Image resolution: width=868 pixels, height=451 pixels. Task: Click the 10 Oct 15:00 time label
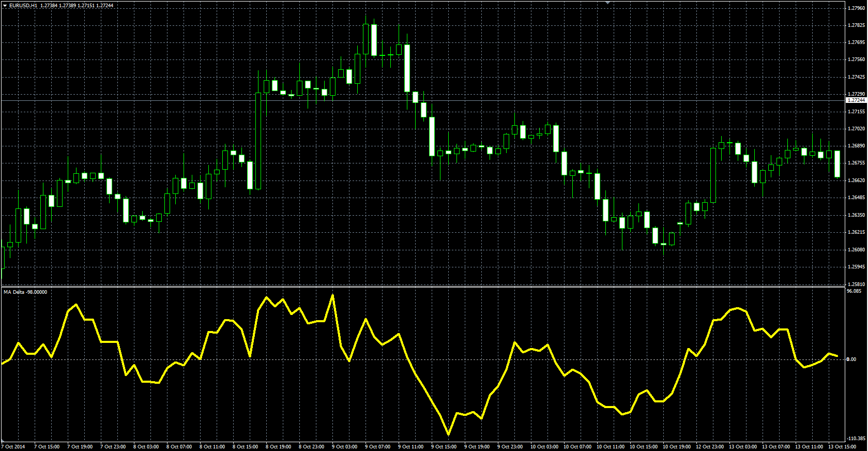click(644, 446)
